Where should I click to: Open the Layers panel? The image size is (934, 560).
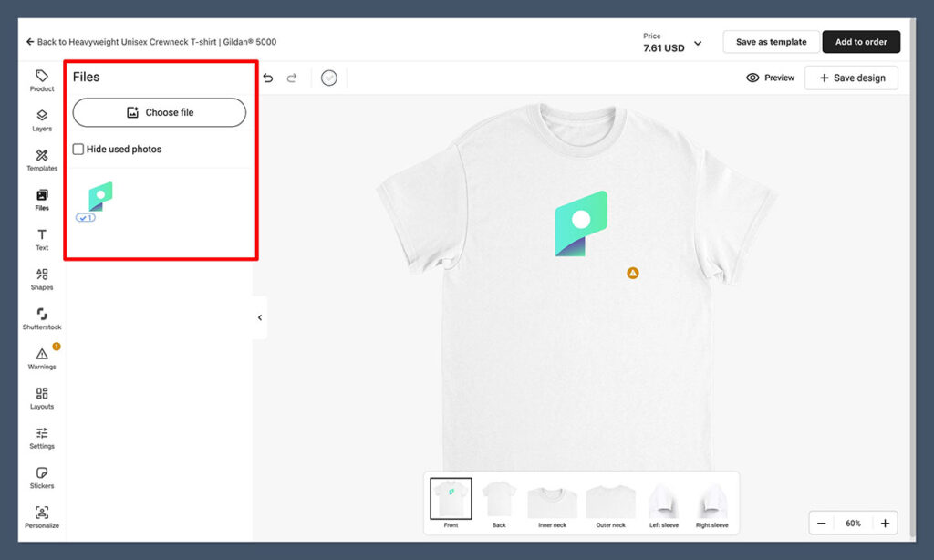pos(42,120)
